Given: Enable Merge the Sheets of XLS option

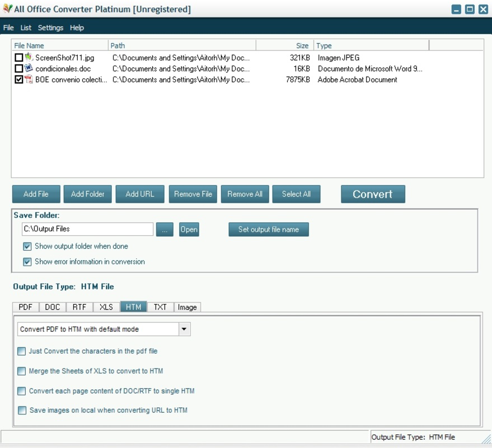Looking at the screenshot, I should pyautogui.click(x=22, y=371).
